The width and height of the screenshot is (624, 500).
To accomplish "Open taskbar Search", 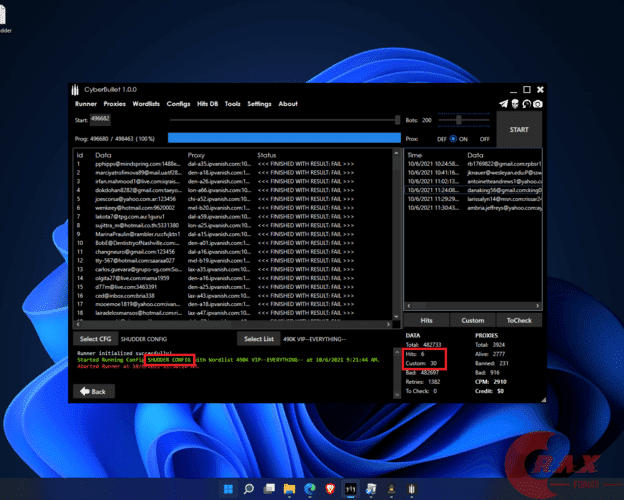I will coord(249,489).
